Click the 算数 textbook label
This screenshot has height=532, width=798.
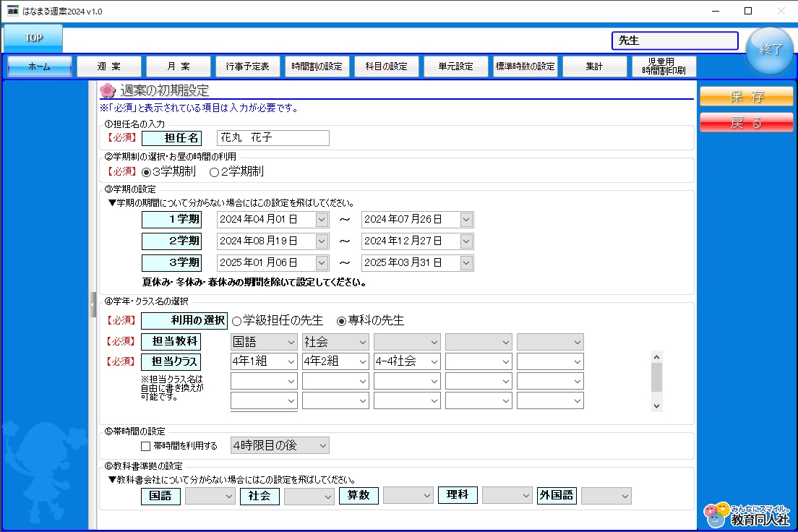click(x=359, y=496)
